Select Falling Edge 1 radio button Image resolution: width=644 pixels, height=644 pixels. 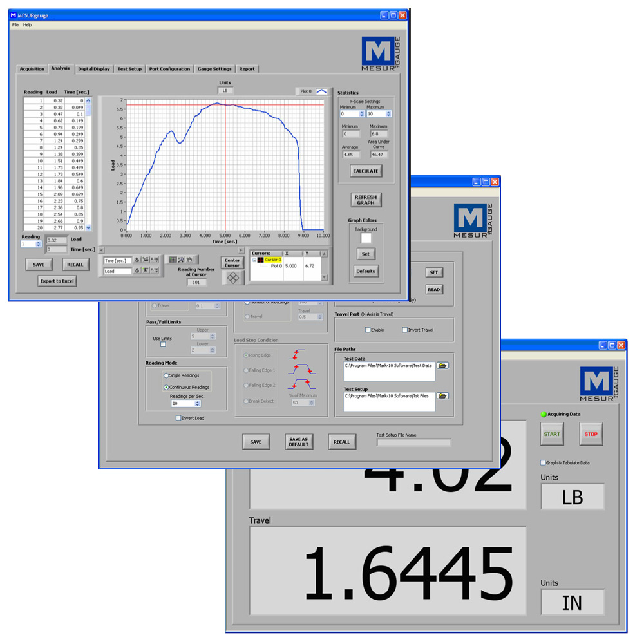(x=247, y=370)
